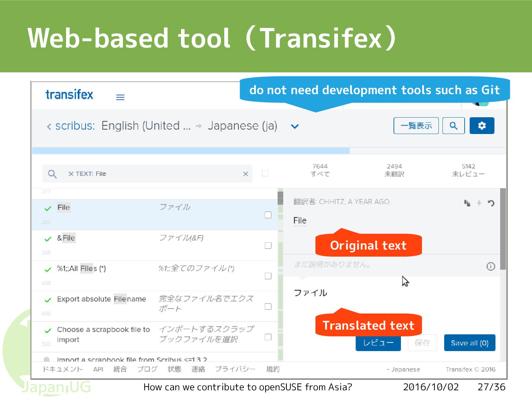This screenshot has height=399, width=532.
Task: Open the info icon beside the description
Action: 490,266
